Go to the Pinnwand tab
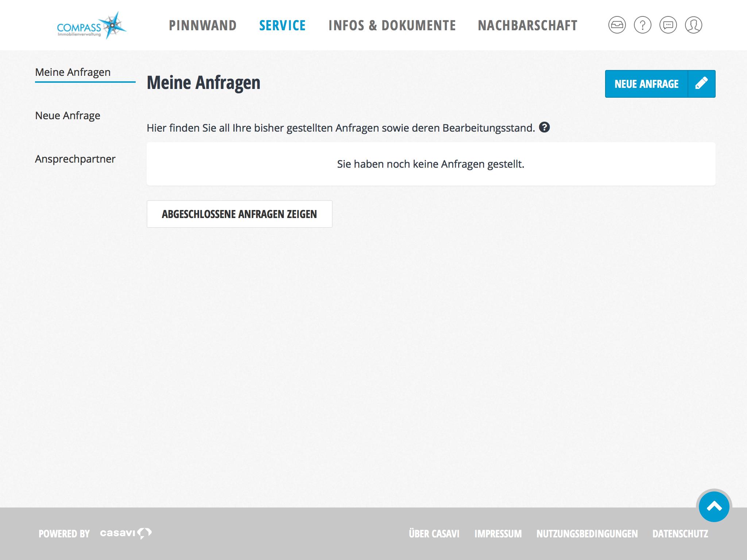 202,25
